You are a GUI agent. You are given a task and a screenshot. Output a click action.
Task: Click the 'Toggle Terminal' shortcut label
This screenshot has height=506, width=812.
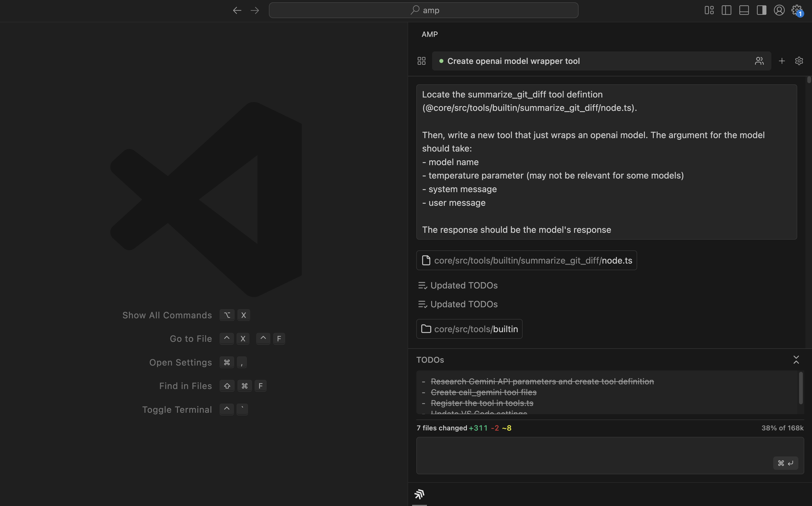pos(177,410)
